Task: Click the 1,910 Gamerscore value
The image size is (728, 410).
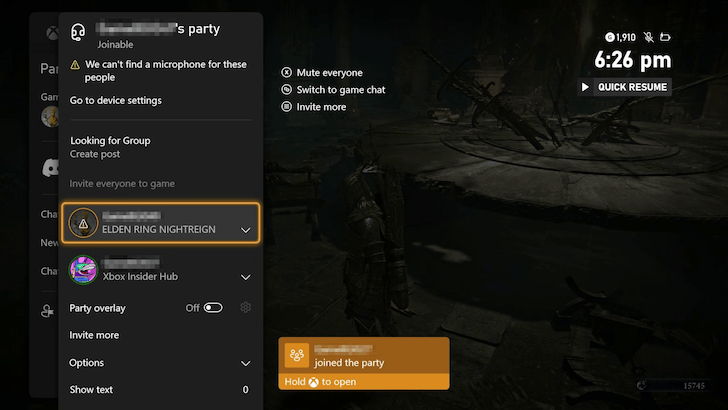Action: point(626,37)
